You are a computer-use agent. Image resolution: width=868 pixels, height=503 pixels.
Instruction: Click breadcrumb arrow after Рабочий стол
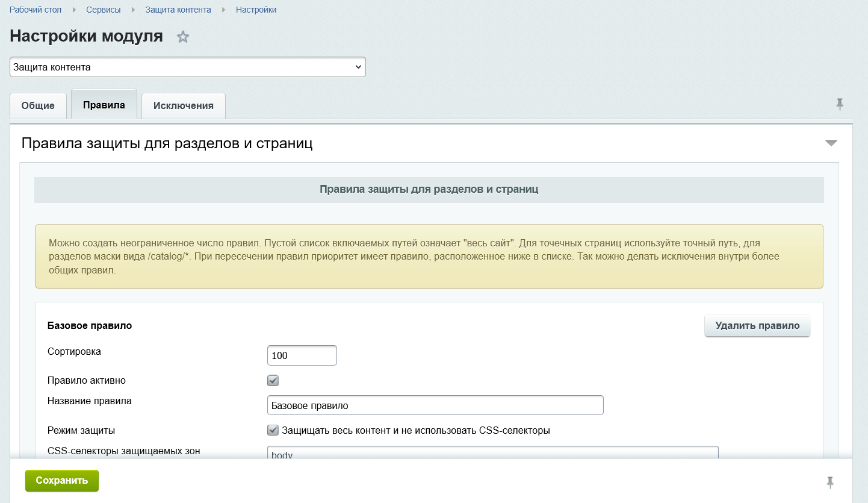74,10
